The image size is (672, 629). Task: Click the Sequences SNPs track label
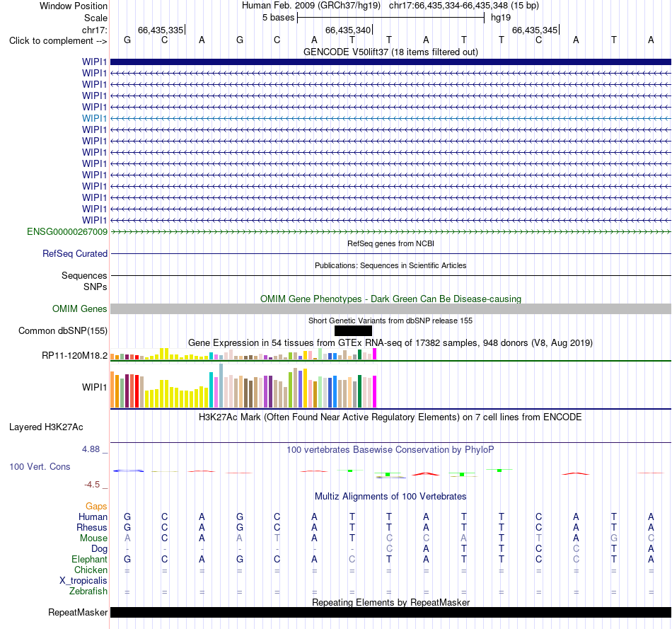pyautogui.click(x=84, y=282)
